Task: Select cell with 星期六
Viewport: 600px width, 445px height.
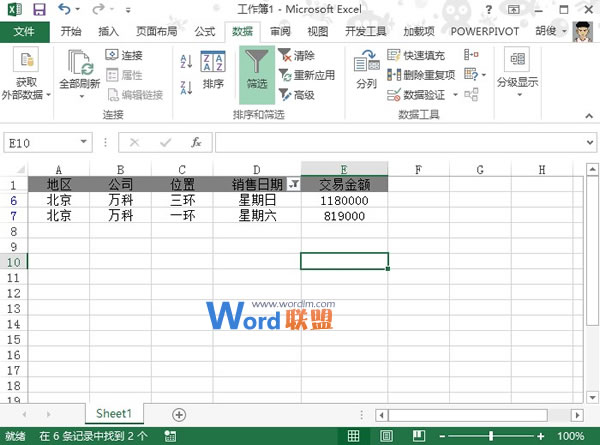Action: pos(257,216)
